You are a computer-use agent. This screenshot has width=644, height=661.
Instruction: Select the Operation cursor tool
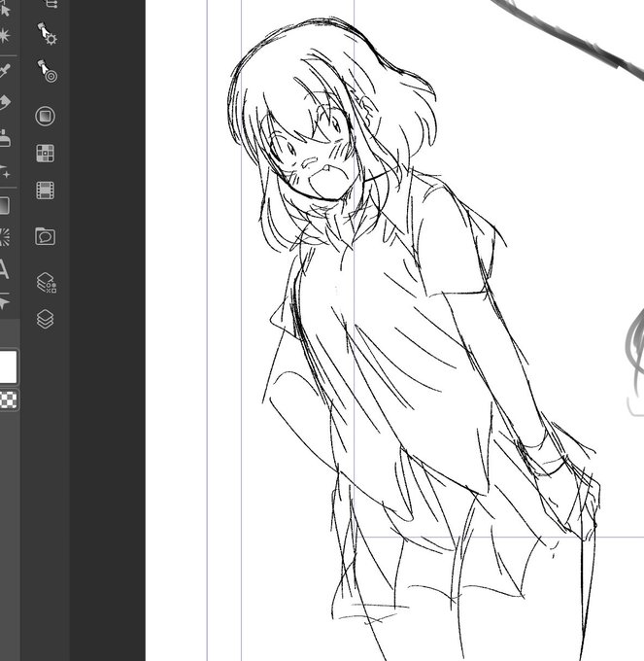[x=4, y=10]
